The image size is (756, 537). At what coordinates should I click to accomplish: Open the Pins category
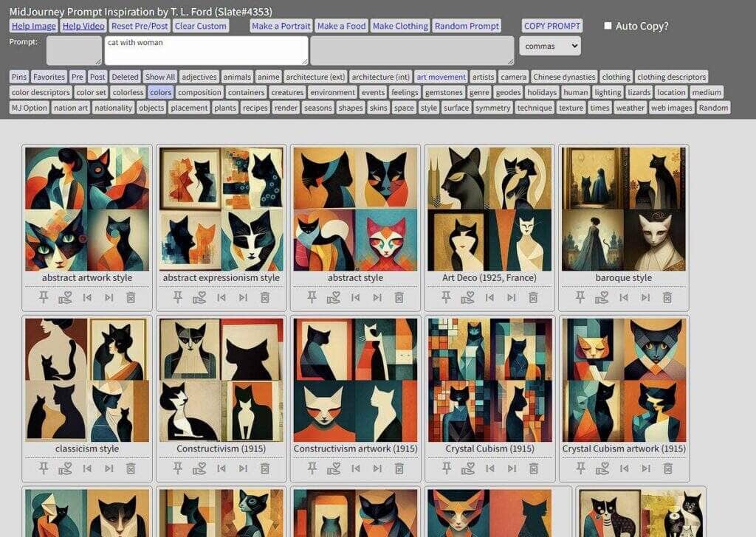point(19,77)
